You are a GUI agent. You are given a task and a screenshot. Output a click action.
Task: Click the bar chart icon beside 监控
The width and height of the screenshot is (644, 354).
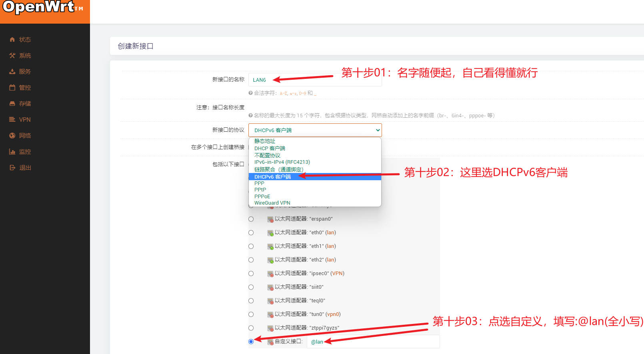coord(12,152)
